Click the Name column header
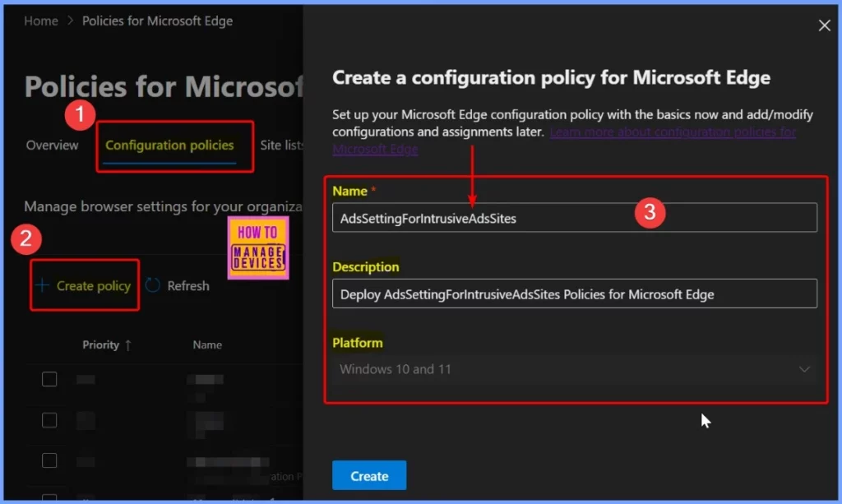 [x=207, y=344]
